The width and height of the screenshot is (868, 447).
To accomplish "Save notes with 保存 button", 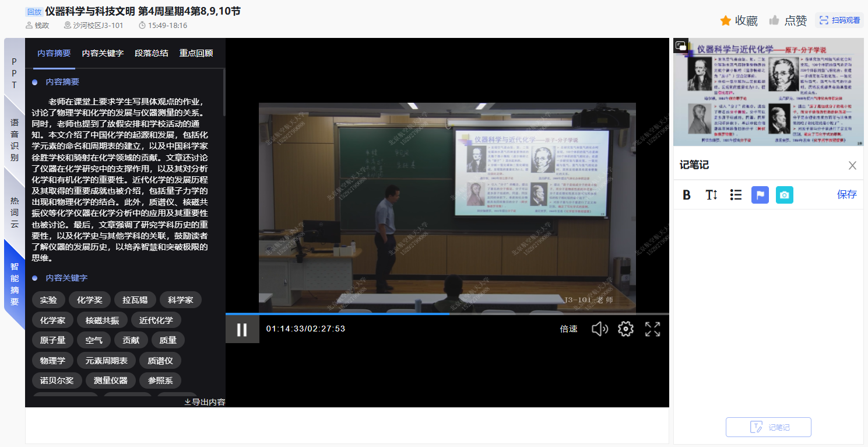I will (846, 195).
